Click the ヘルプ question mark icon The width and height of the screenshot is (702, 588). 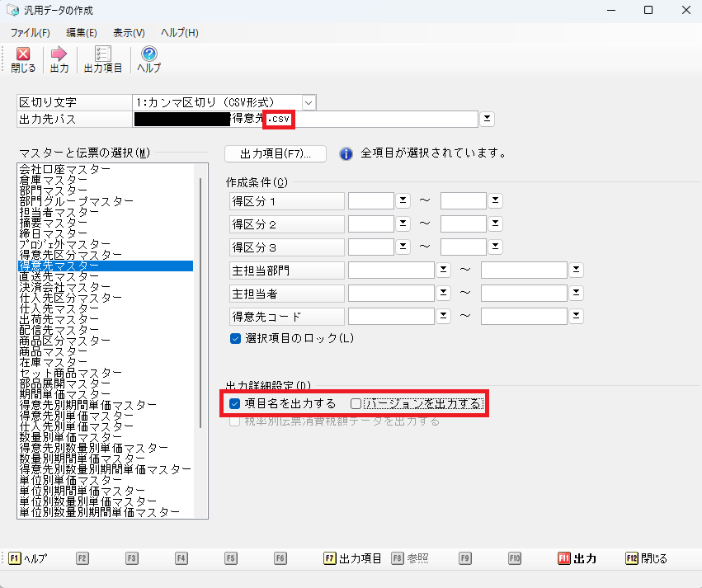(148, 54)
